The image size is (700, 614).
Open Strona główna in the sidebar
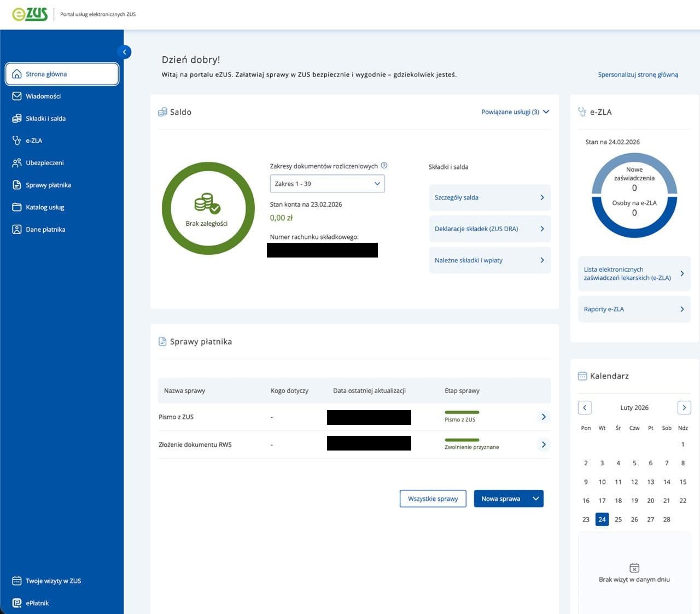tap(62, 74)
